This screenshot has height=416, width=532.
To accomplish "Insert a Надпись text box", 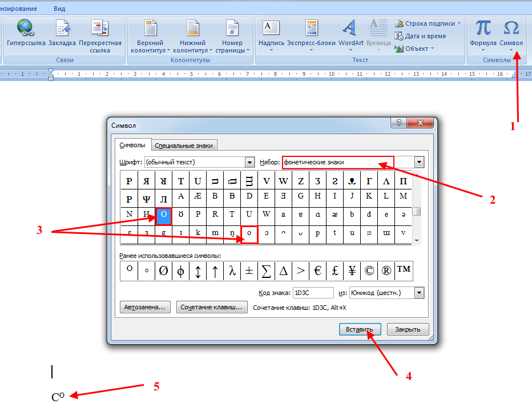I will [x=271, y=37].
